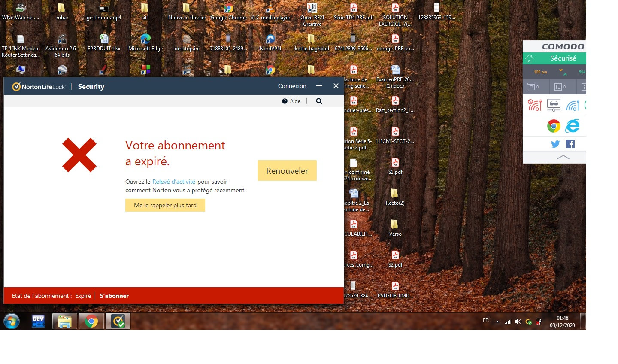
Task: Select the gestimmo.mp4 video file
Action: [104, 12]
